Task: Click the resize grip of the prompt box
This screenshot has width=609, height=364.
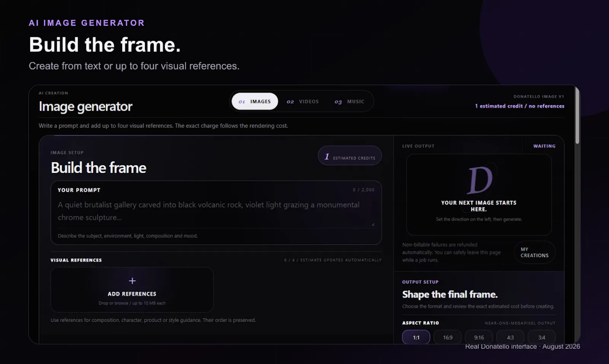Action: pyautogui.click(x=373, y=224)
